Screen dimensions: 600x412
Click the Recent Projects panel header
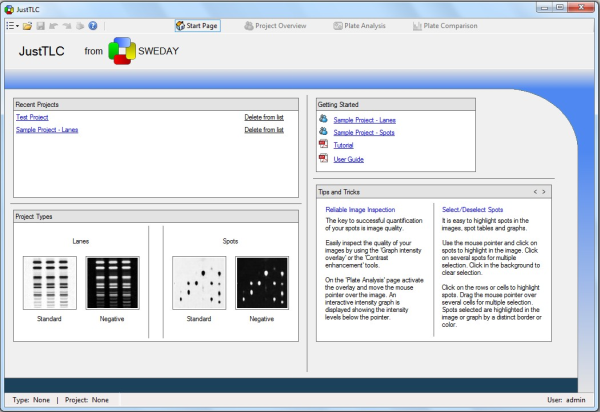tap(156, 104)
